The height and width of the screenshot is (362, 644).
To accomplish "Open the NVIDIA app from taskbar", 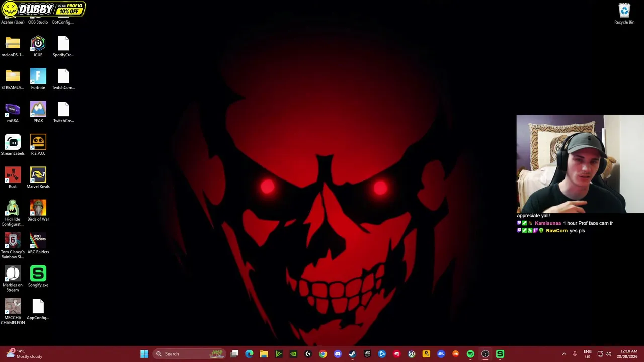I will click(293, 354).
